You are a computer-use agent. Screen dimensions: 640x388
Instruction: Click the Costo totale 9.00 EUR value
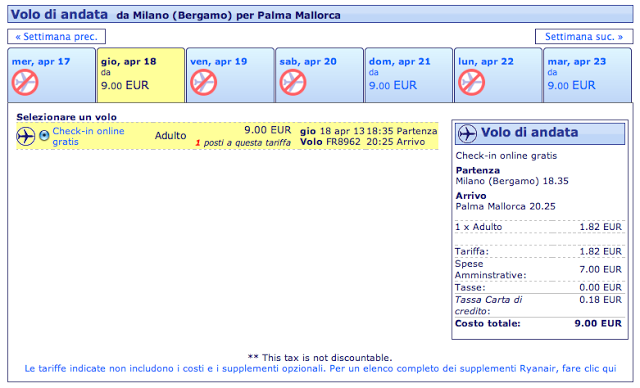tap(598, 324)
